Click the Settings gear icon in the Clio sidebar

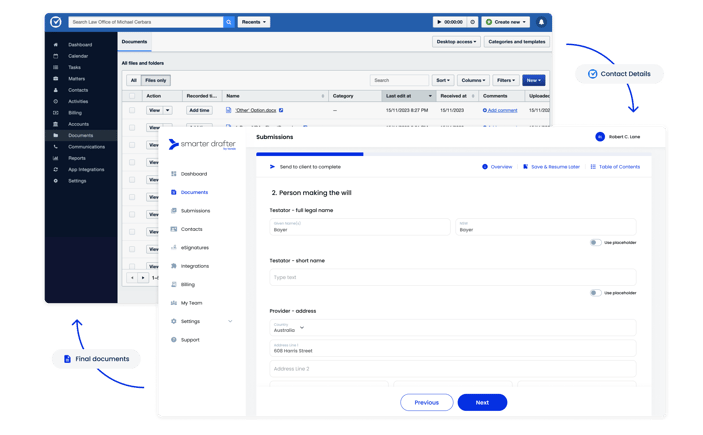[x=56, y=181]
